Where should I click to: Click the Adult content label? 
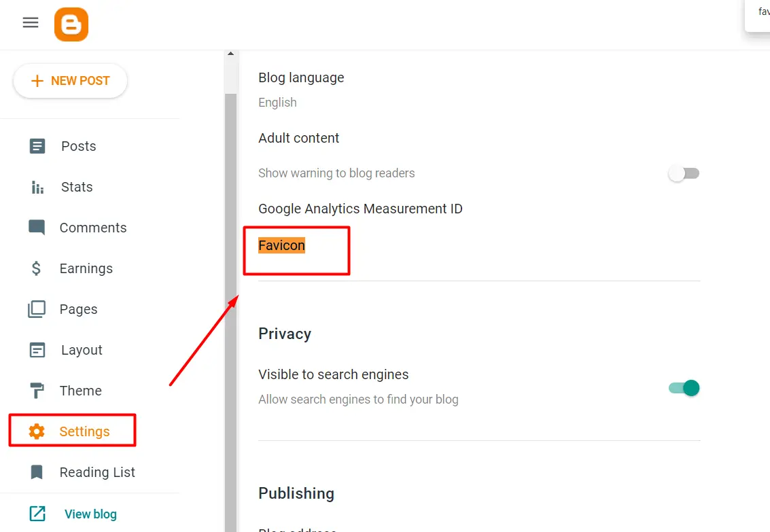[298, 138]
